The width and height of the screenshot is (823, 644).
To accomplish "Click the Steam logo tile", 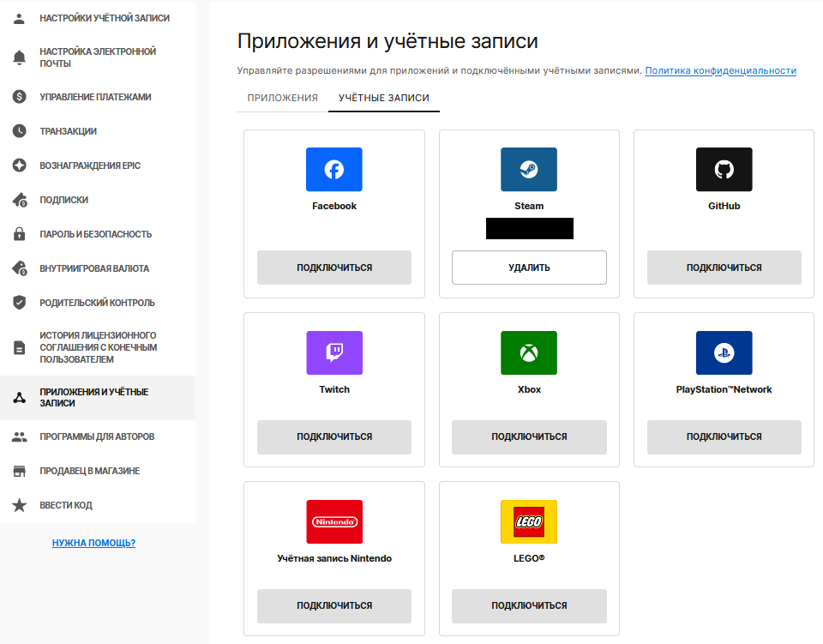I will (529, 170).
